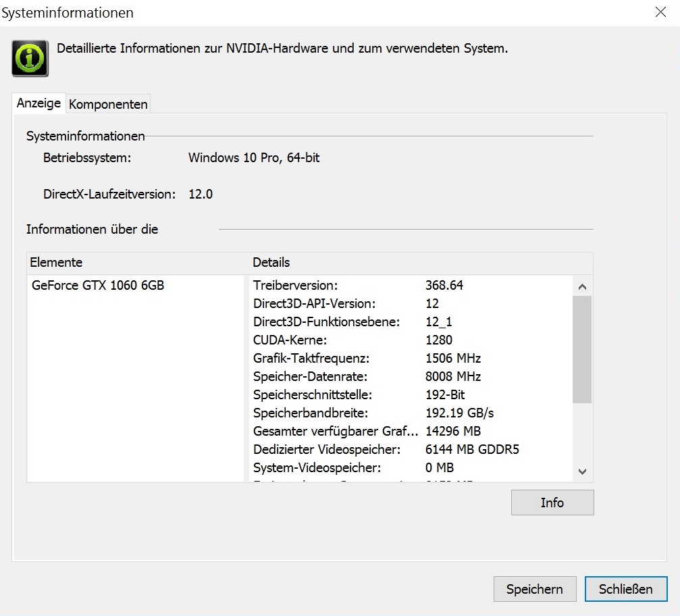
Task: Click the Betriebssystem label
Action: coord(87,157)
